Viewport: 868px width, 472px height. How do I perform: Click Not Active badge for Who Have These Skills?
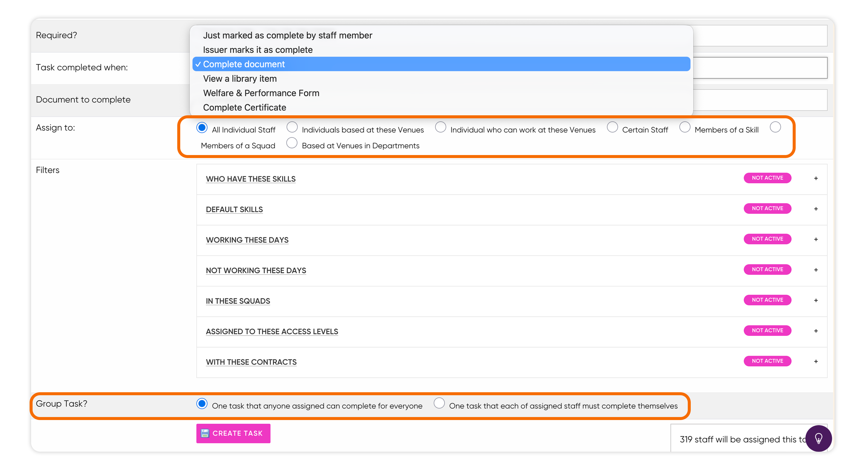pos(767,178)
